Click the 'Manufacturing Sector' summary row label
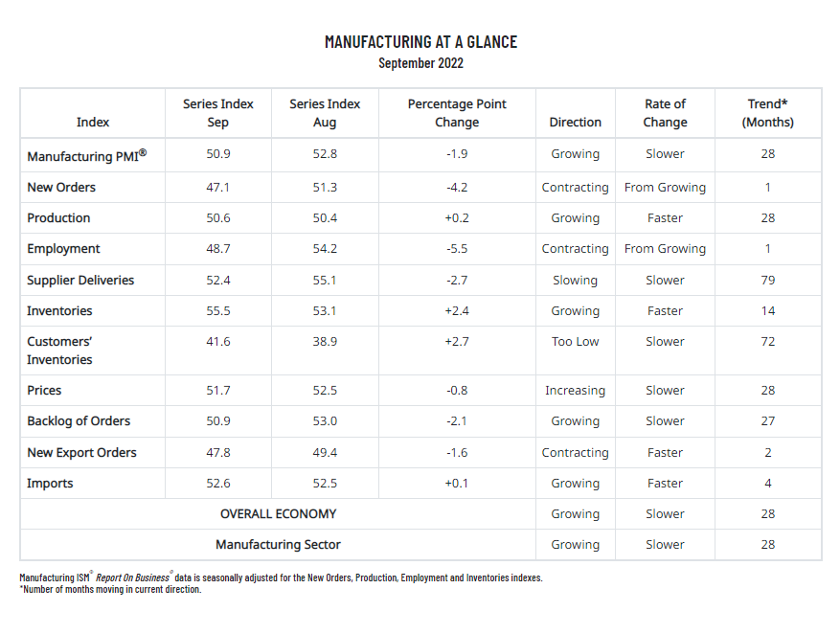 point(278,545)
